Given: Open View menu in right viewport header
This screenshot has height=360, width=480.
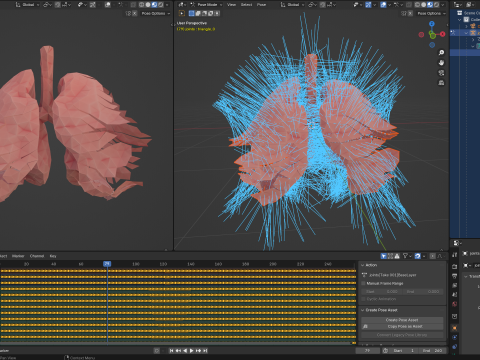Looking at the screenshot, I should pyautogui.click(x=231, y=5).
